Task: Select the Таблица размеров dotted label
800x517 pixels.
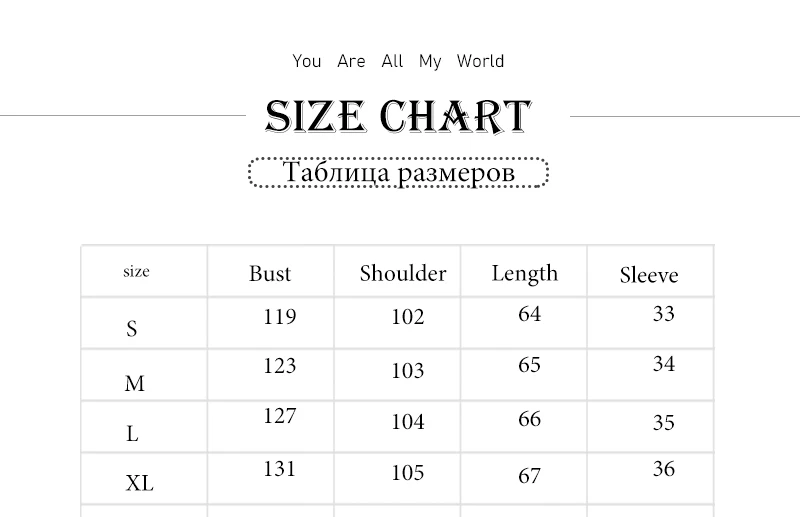Action: point(398,173)
